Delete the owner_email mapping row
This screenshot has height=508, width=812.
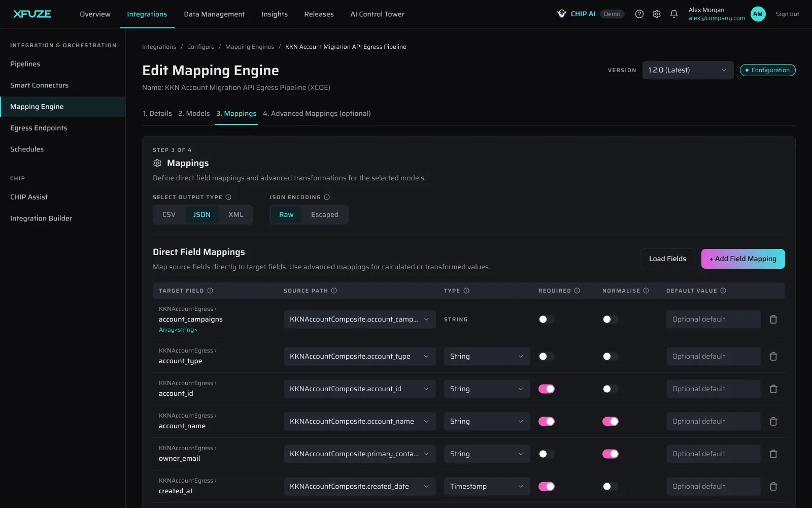click(x=773, y=454)
